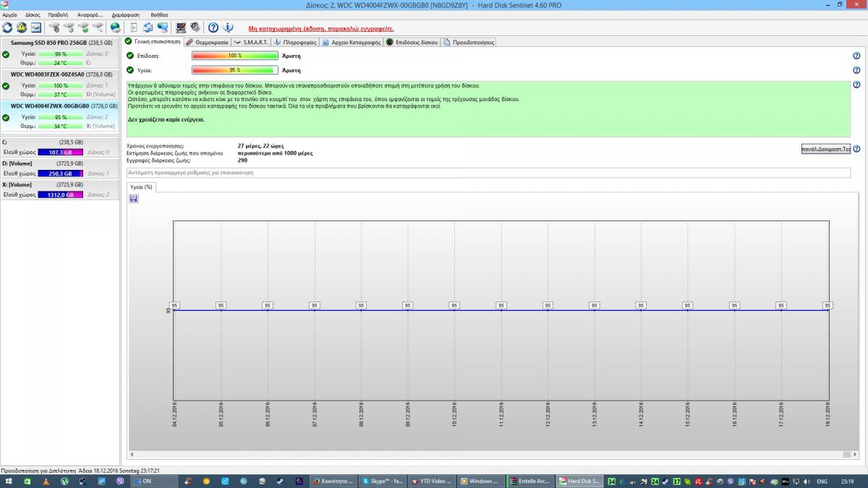This screenshot has width=868, height=488.
Task: Click the automatic adjustment text field
Action: [488, 173]
